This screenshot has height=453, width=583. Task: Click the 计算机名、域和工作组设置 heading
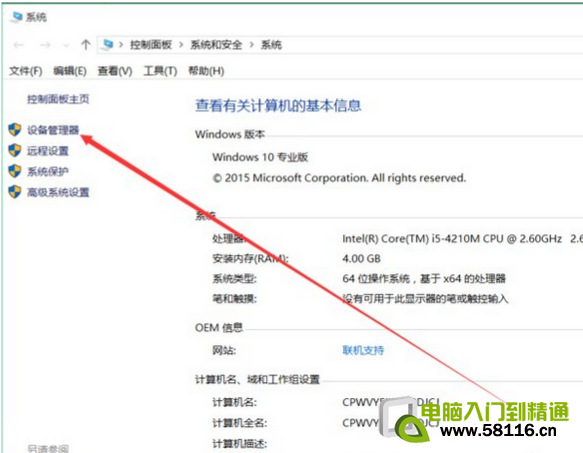click(x=257, y=379)
